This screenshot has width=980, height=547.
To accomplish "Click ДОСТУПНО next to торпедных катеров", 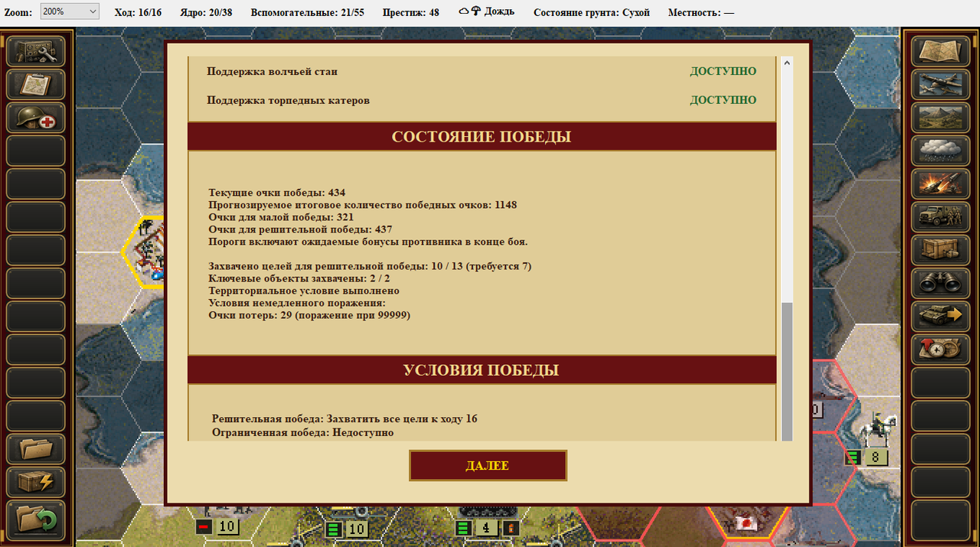I will click(x=723, y=100).
